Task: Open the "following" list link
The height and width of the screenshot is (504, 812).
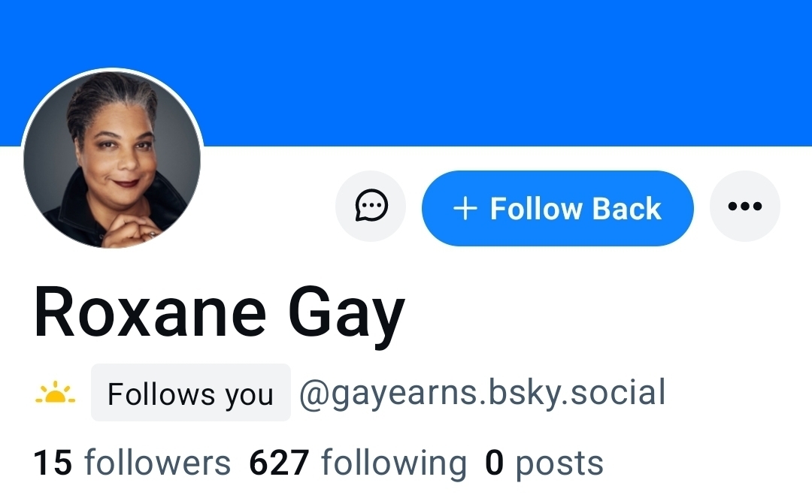Action: (x=393, y=463)
